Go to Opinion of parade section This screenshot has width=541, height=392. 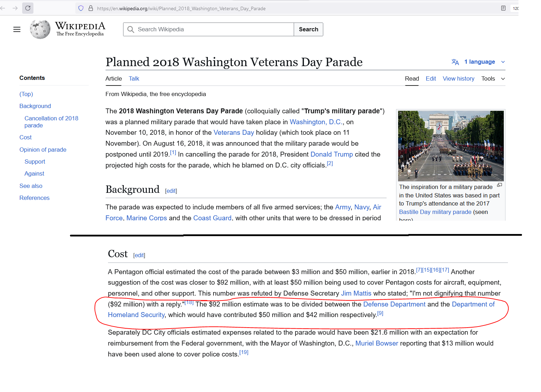43,150
